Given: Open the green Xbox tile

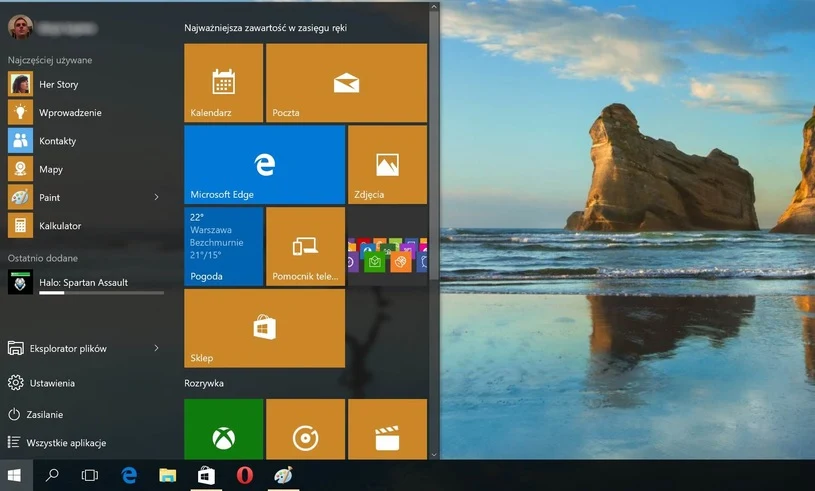Looking at the screenshot, I should tap(224, 429).
